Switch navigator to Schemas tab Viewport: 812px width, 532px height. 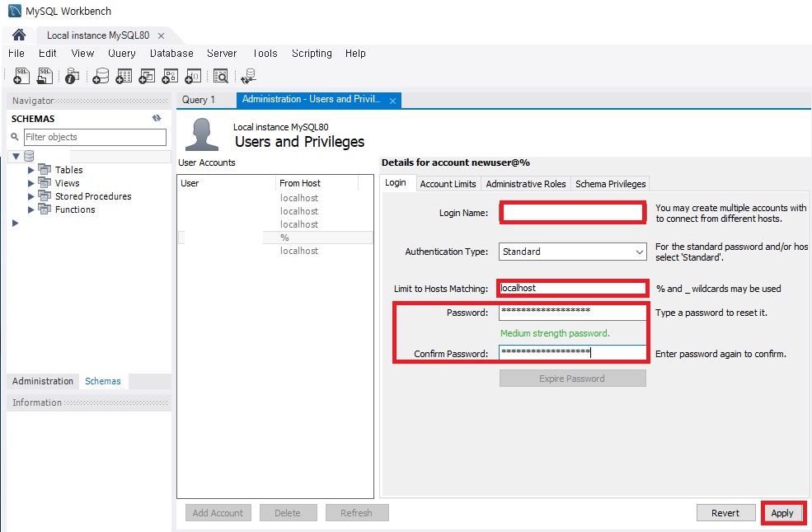(x=102, y=381)
